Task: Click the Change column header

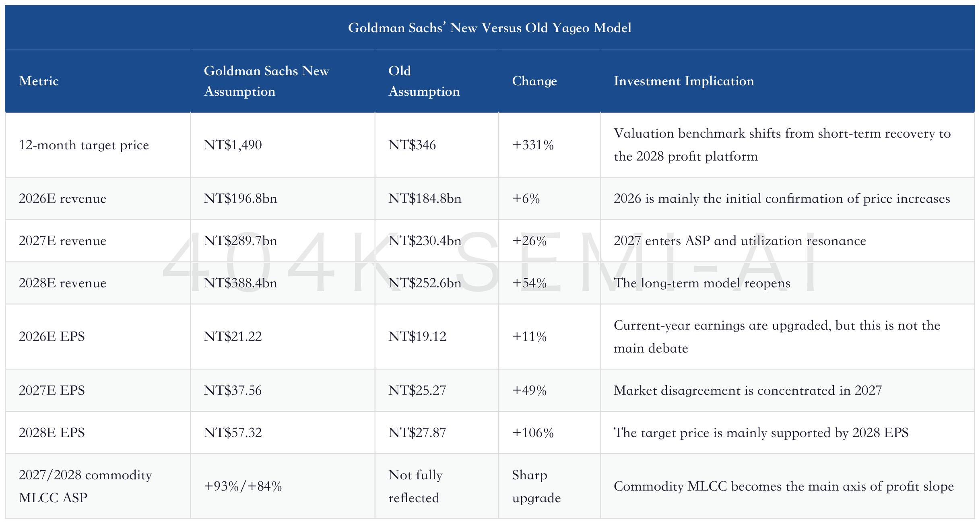Action: (x=534, y=81)
